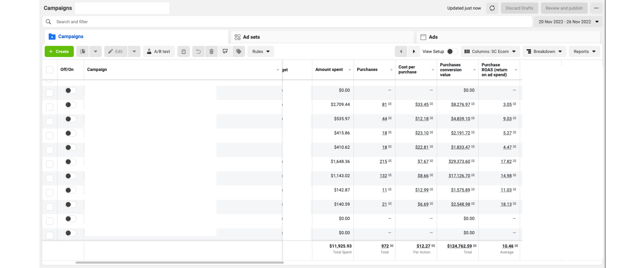The height and width of the screenshot is (268, 644).
Task: Click the undo arrow icon
Action: [x=198, y=51]
